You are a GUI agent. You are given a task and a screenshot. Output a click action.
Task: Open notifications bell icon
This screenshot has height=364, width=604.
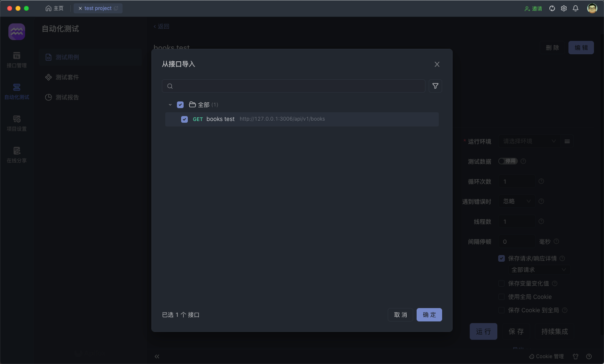(576, 8)
